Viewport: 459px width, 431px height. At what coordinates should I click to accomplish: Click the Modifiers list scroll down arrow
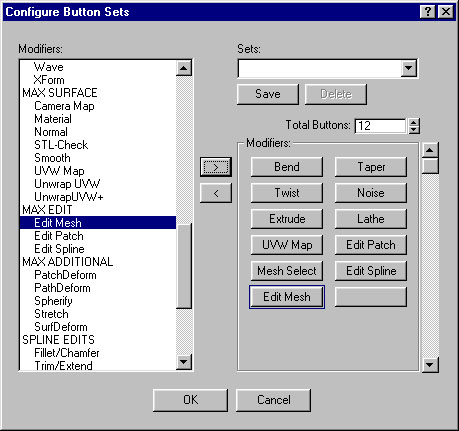[184, 362]
